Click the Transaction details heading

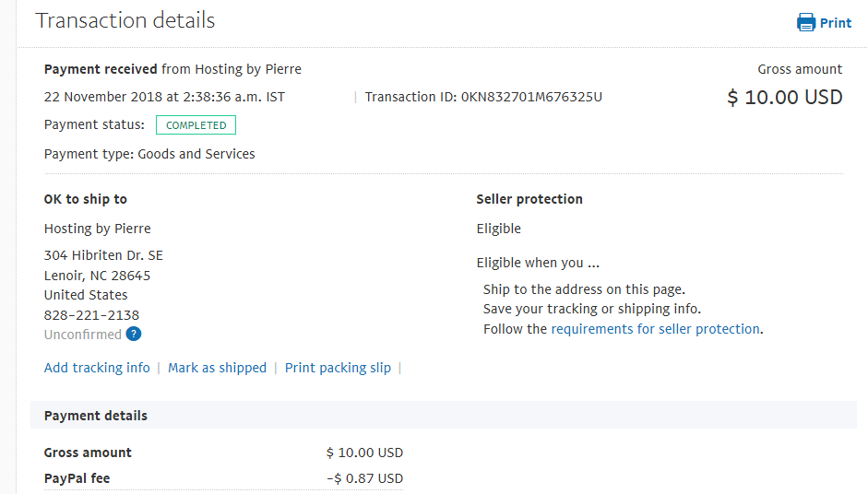pyautogui.click(x=125, y=20)
